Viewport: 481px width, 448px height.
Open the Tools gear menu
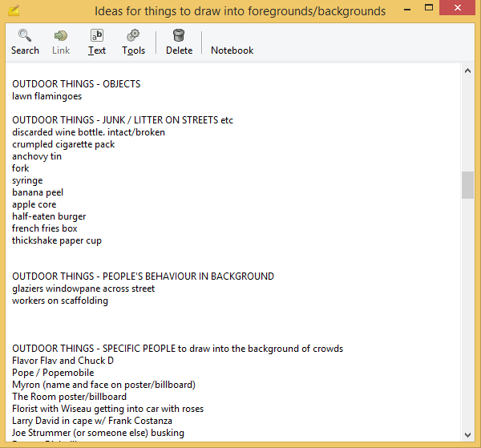click(x=133, y=36)
